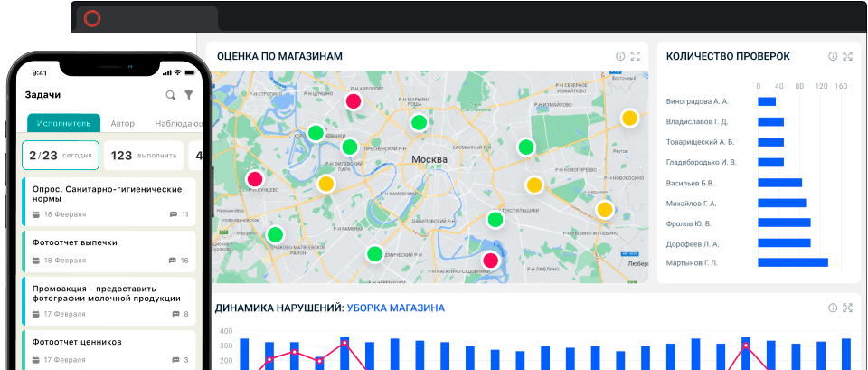Click the name Фролов Ю. В.
Viewport: 868px width, 370px height.
click(688, 223)
